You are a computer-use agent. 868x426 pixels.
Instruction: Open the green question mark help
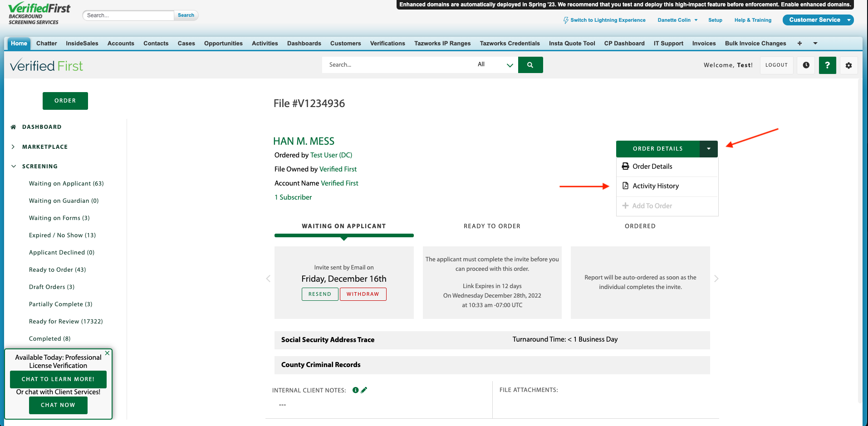click(x=827, y=65)
